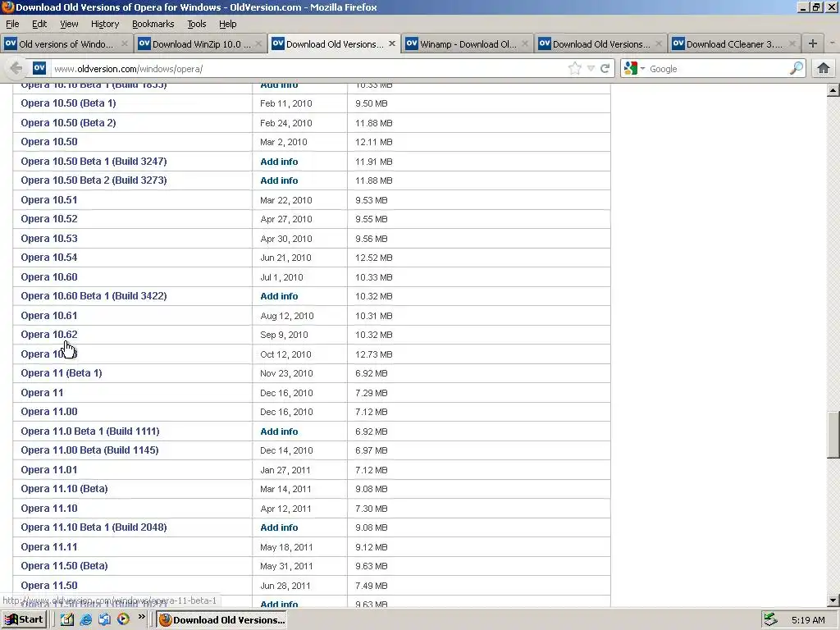Open Opera 11 (Beta 1) link

click(61, 373)
